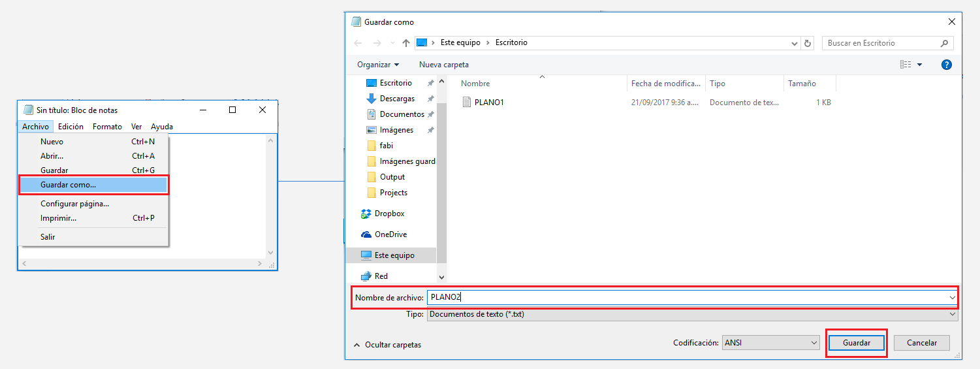Click the Descargas folder in sidebar
This screenshot has width=980, height=369.
click(x=396, y=99)
